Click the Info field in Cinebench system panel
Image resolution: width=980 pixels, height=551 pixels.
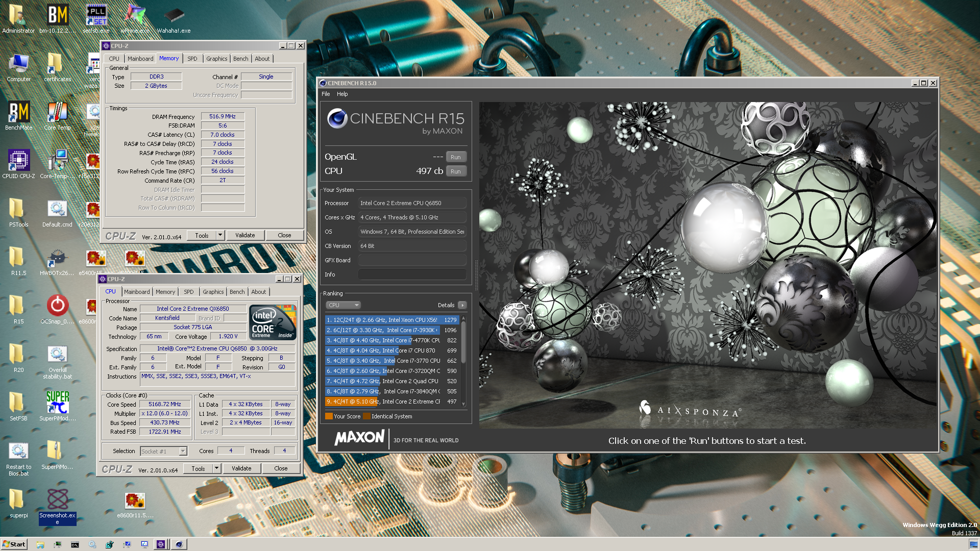[x=412, y=274]
